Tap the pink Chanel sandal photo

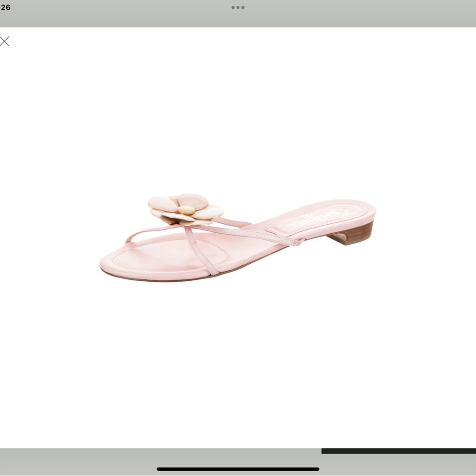click(x=238, y=238)
